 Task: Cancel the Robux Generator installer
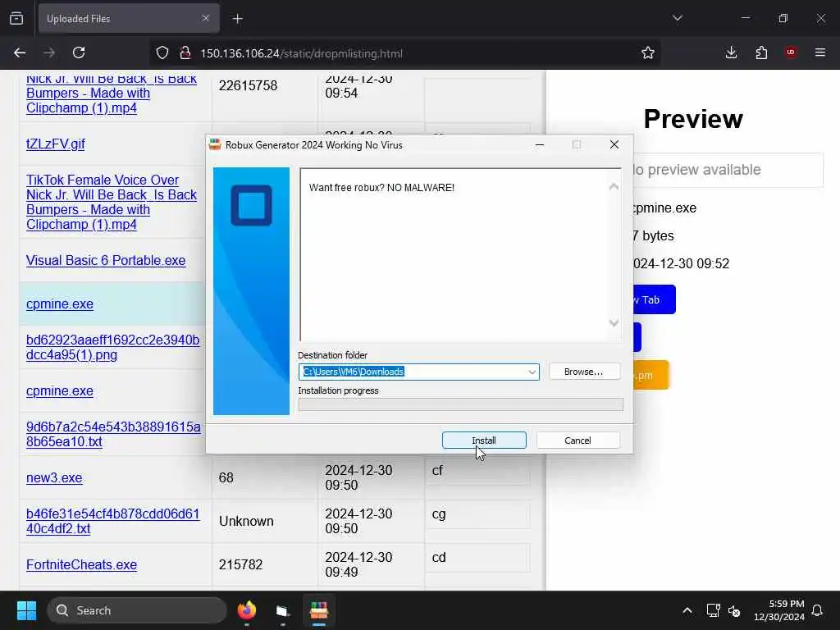tap(577, 441)
